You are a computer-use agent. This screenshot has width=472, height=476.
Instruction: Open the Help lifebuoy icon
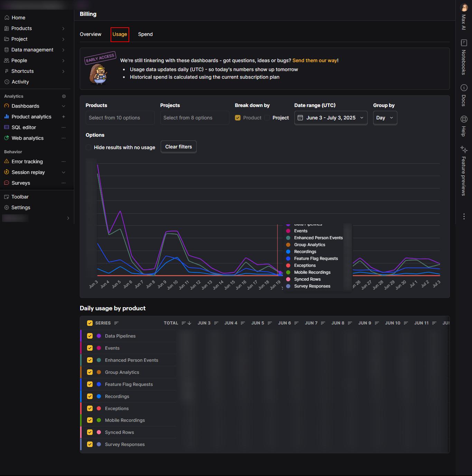[x=464, y=119]
